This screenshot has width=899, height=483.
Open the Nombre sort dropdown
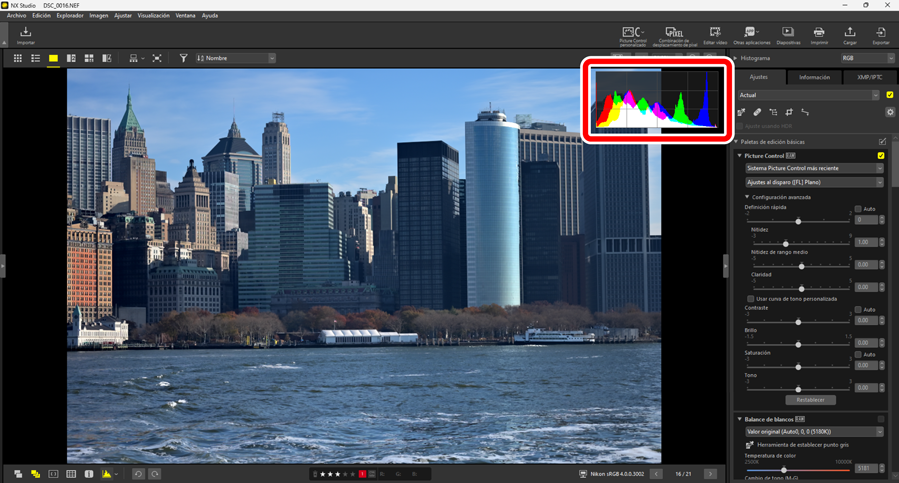tap(235, 59)
